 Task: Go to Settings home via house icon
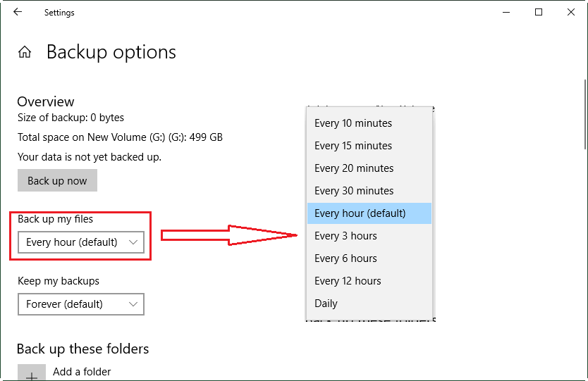[25, 52]
